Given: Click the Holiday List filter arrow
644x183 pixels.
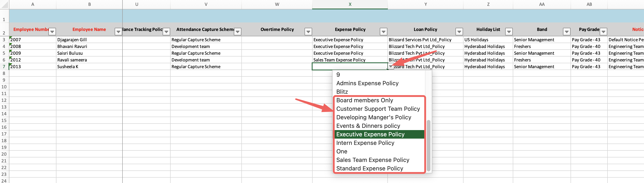Looking at the screenshot, I should [509, 32].
